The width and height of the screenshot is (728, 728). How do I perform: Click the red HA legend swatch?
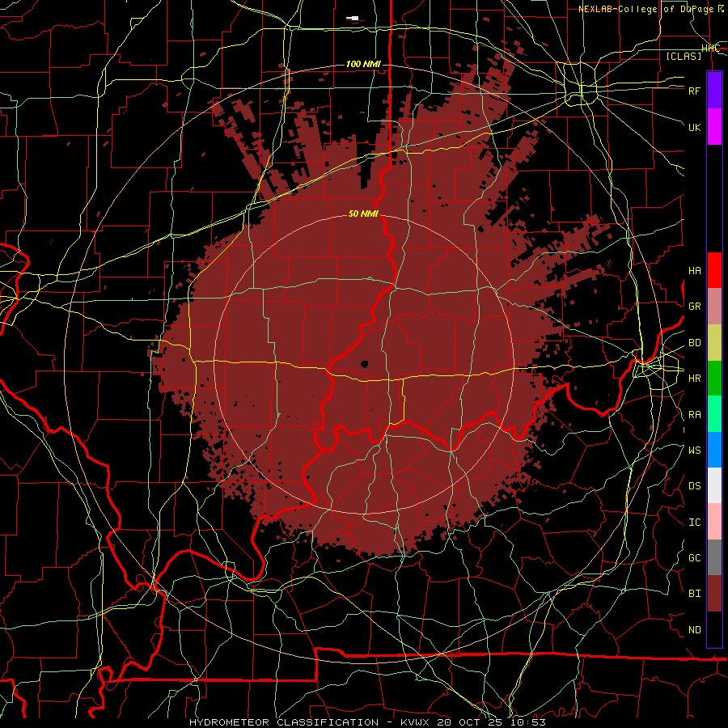(x=714, y=270)
